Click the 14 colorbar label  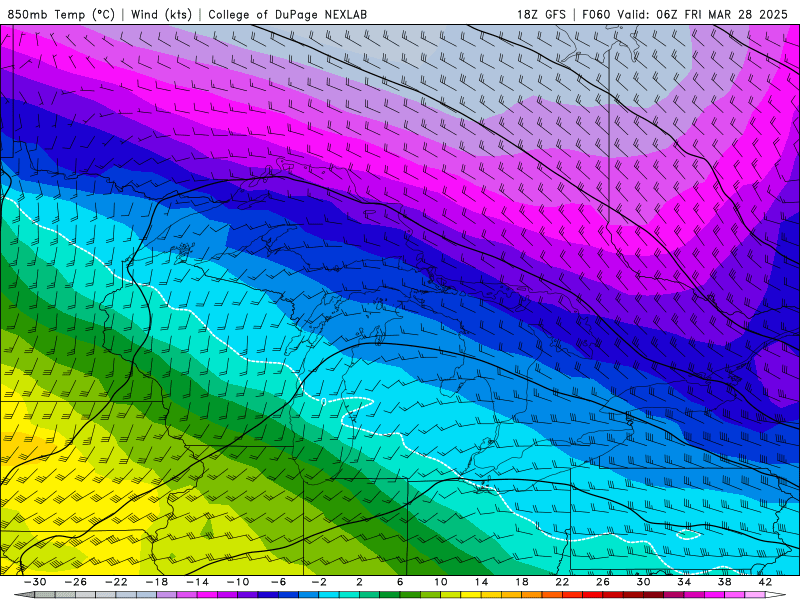pyautogui.click(x=481, y=582)
